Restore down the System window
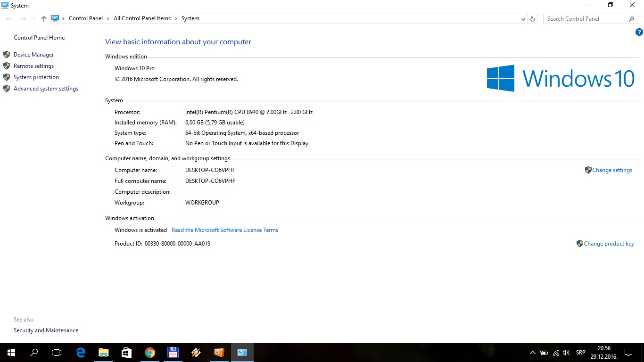This screenshot has height=362, width=644. 611,5
